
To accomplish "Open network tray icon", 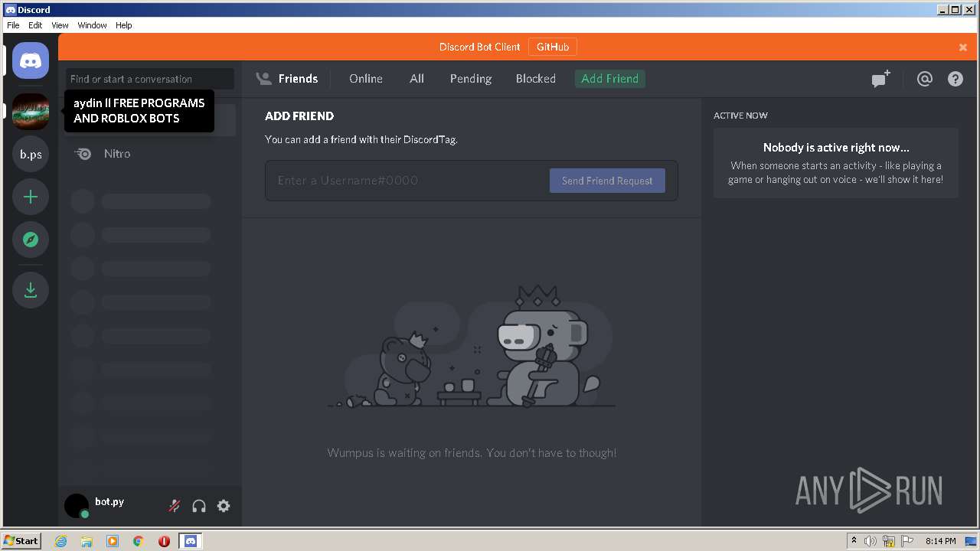I will pyautogui.click(x=889, y=541).
